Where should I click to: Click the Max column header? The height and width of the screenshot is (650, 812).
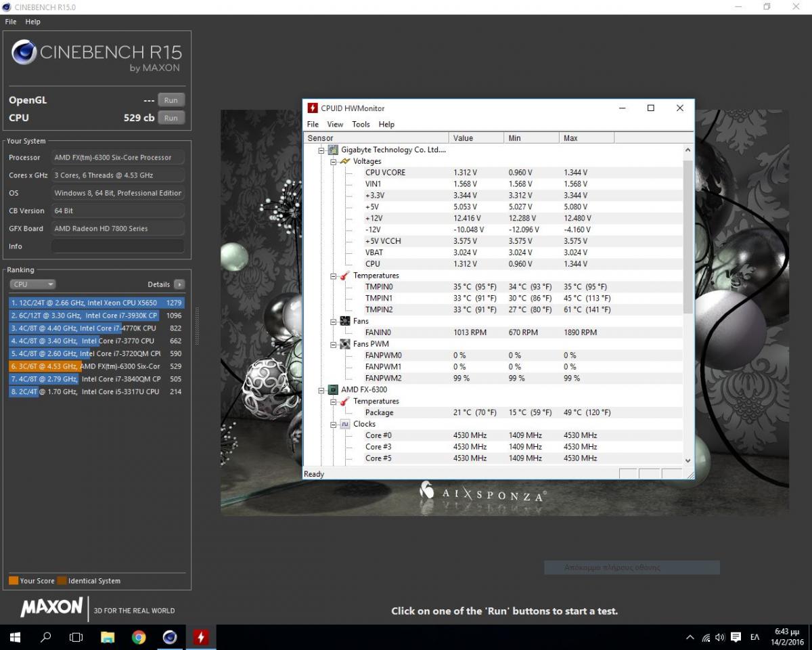[x=587, y=138]
